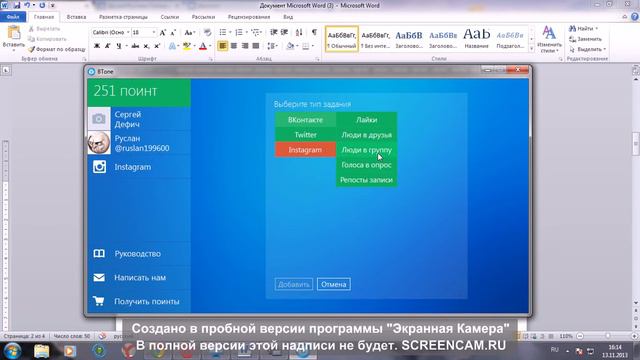Viewport: 640px width, 360px height.
Task: Justify text in paragraph group
Action: coord(256,46)
